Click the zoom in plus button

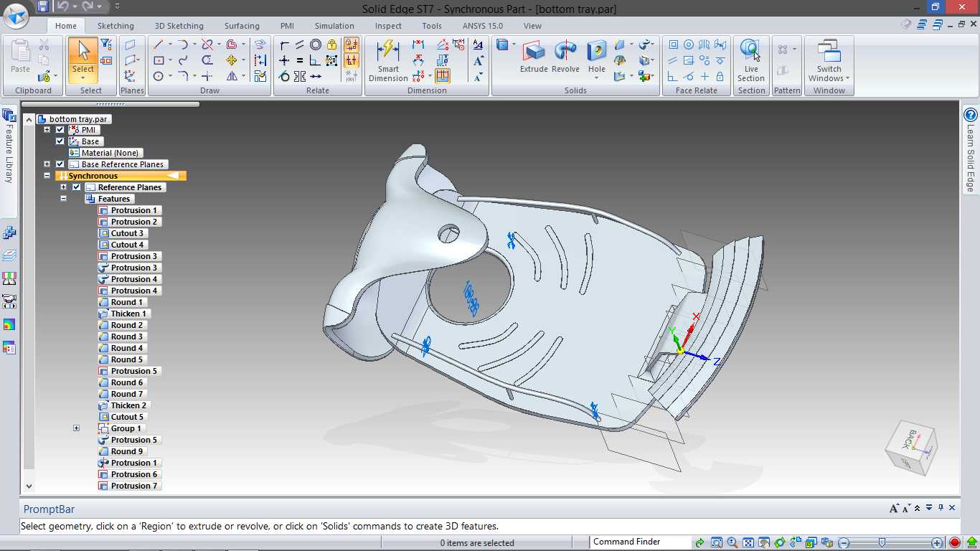[938, 543]
